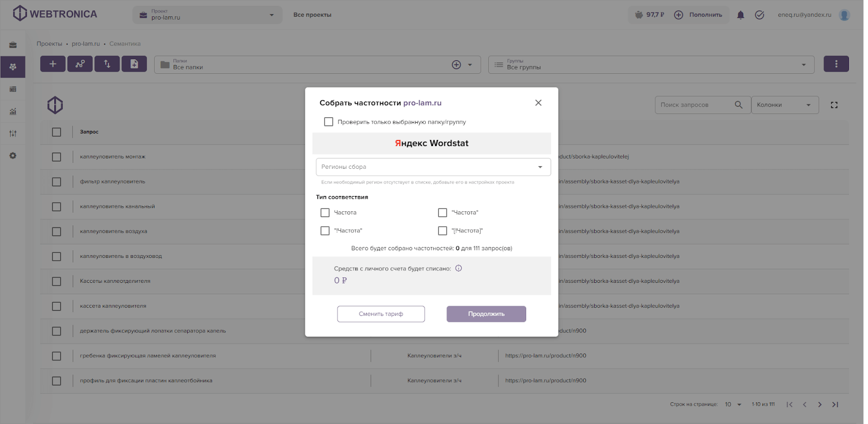Click the circled checkmark tasks icon
Screen dimensions: 868x424
[759, 15]
